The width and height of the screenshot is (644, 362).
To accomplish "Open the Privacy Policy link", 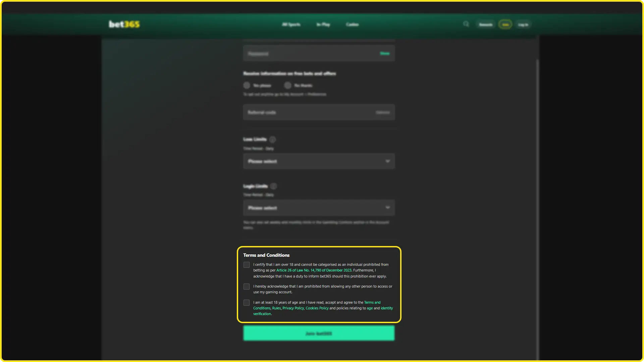I will click(x=293, y=308).
